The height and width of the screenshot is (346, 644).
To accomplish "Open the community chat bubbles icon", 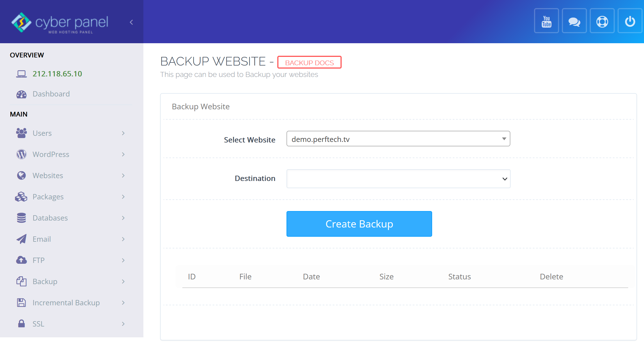I will [x=574, y=21].
